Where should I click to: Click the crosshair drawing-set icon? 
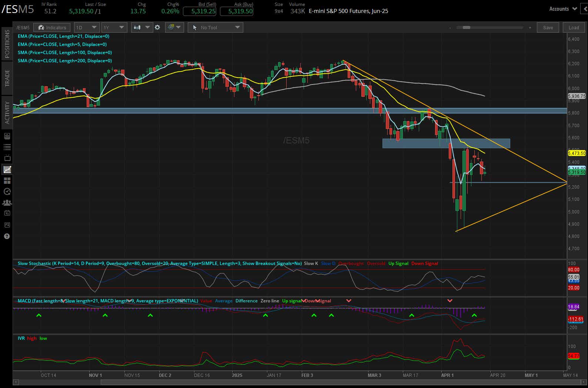click(x=171, y=27)
